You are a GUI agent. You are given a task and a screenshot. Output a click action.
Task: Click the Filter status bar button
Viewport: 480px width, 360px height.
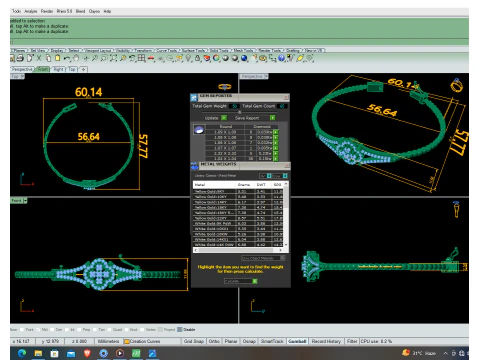(352, 341)
